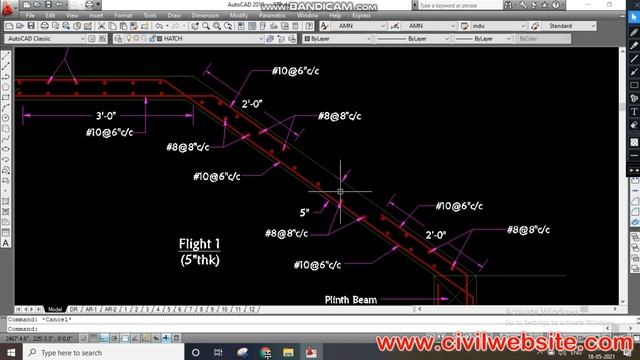The image size is (640, 360).
Task: Click the Cut scissors icon
Action: [102, 26]
